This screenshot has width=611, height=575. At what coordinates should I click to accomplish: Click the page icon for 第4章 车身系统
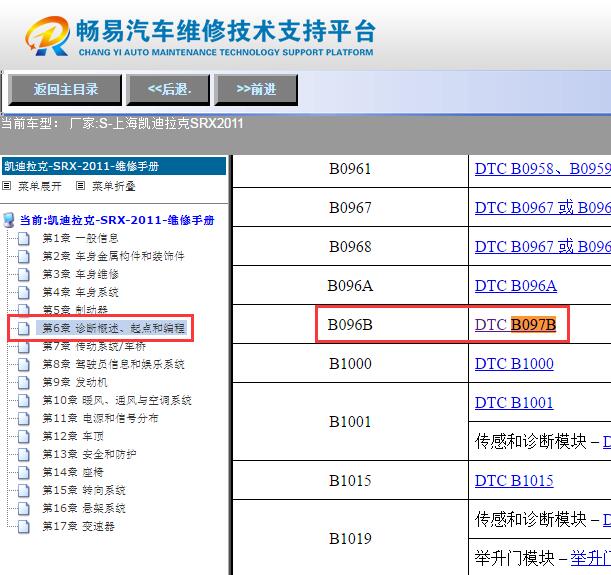point(23,292)
